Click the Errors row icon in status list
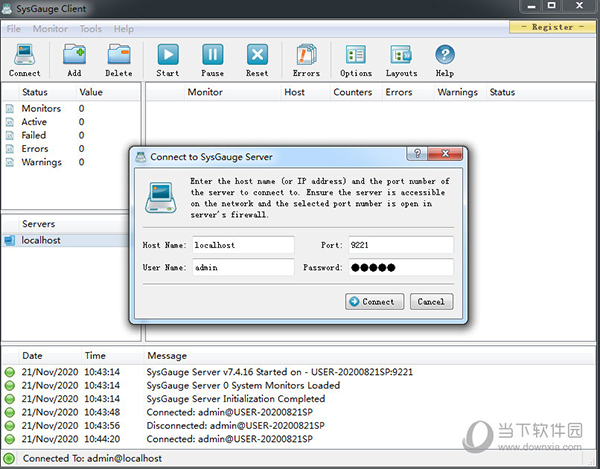This screenshot has width=600, height=469. (x=10, y=149)
